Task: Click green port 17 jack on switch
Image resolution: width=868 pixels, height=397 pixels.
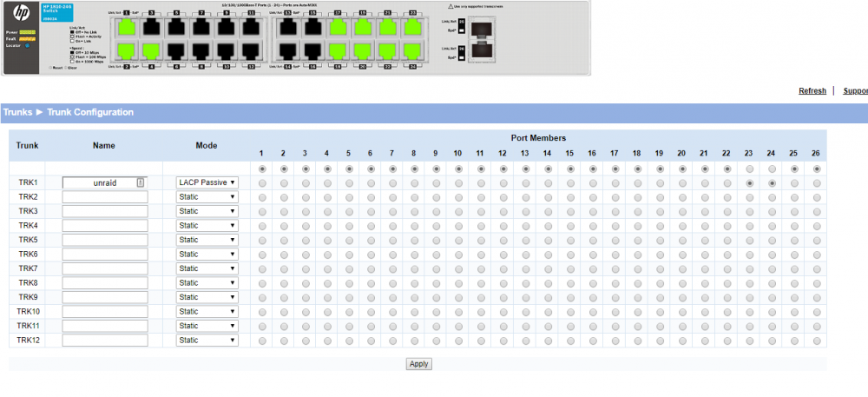Action: tap(339, 26)
